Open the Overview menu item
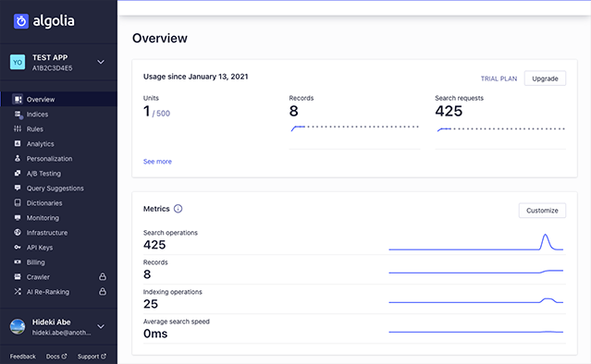 point(58,99)
